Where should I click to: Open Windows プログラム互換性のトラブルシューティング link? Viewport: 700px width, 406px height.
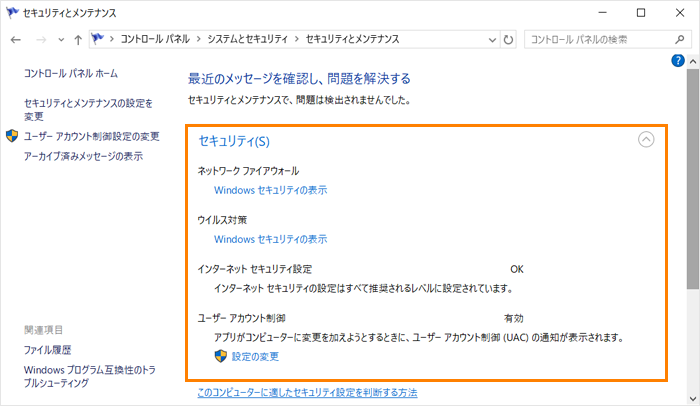pyautogui.click(x=90, y=376)
